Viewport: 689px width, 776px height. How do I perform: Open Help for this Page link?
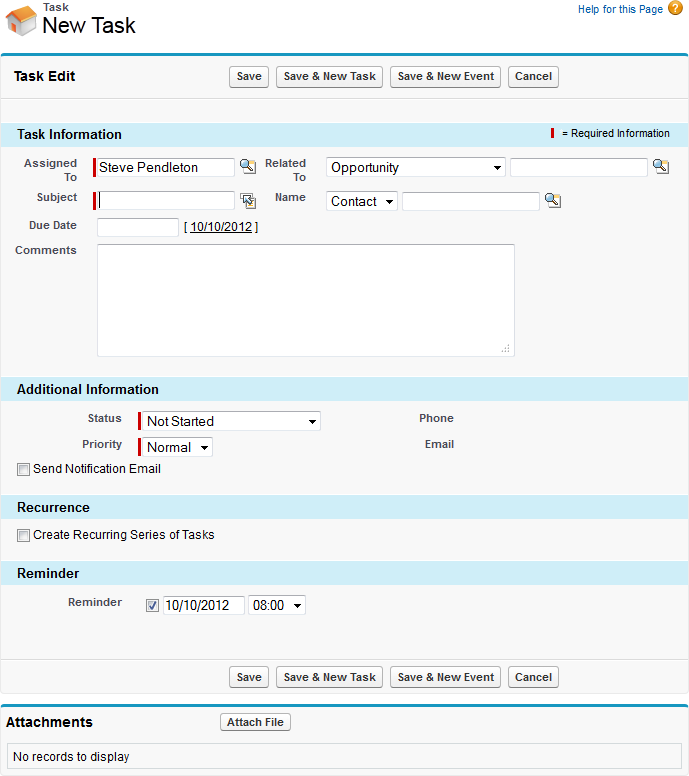pos(620,9)
